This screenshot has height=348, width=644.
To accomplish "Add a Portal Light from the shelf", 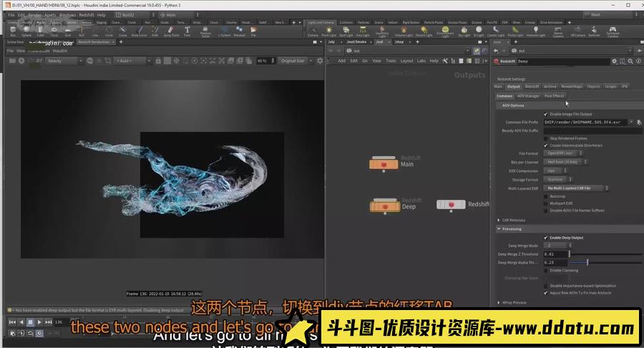I will point(515,32).
